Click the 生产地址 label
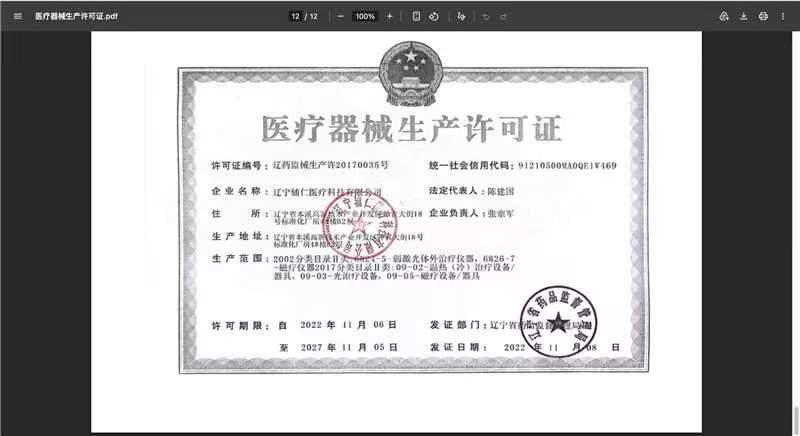Viewport: 800px width, 436px height. click(237, 236)
